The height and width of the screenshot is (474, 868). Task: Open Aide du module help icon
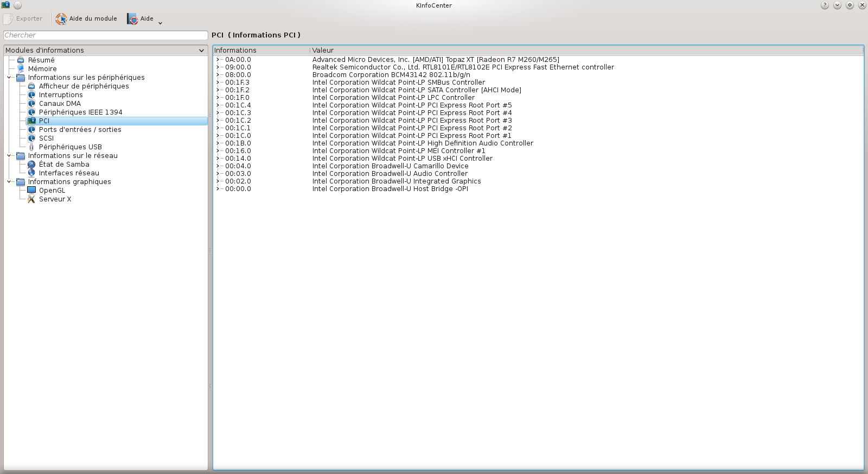61,19
